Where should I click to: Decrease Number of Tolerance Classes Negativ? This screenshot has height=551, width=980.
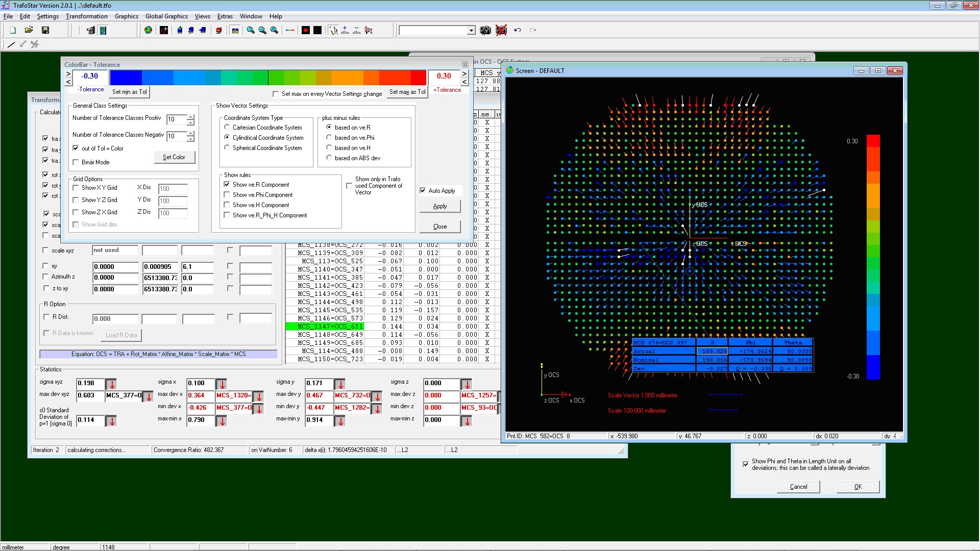point(190,139)
